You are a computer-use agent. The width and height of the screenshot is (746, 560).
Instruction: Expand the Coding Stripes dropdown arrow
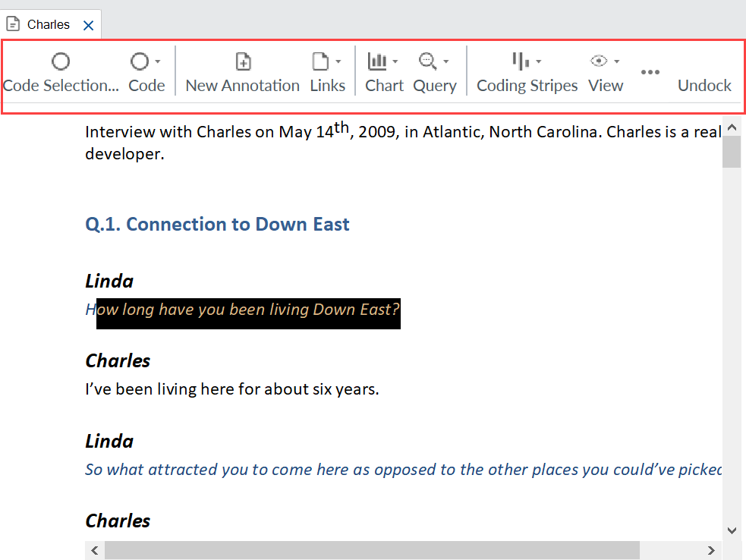pyautogui.click(x=539, y=61)
